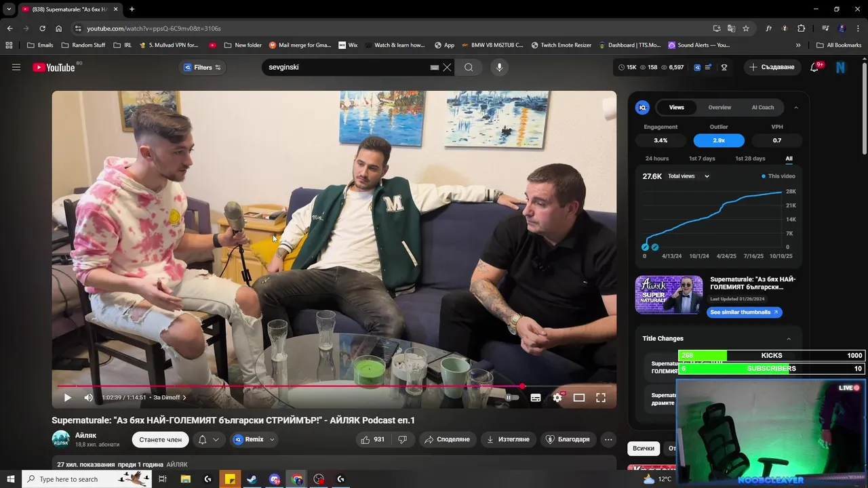Screen dimensions: 868x488
Task: Open the All Bookmarks folder
Action: coord(839,45)
